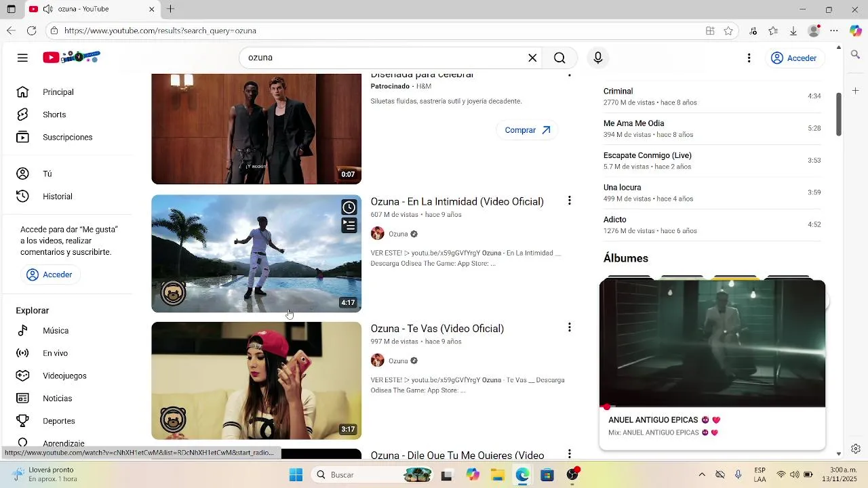Viewport: 868px width, 488px height.
Task: Open more options for Te Vas
Action: pos(569,327)
